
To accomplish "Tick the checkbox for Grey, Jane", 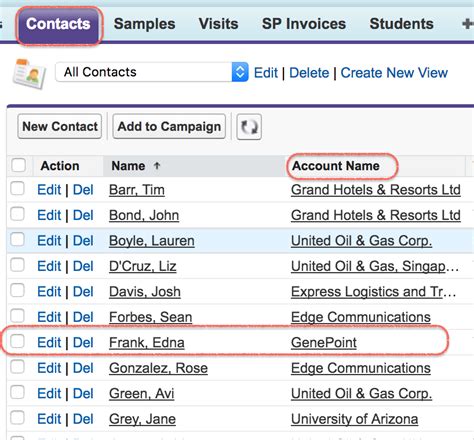I will pyautogui.click(x=17, y=418).
